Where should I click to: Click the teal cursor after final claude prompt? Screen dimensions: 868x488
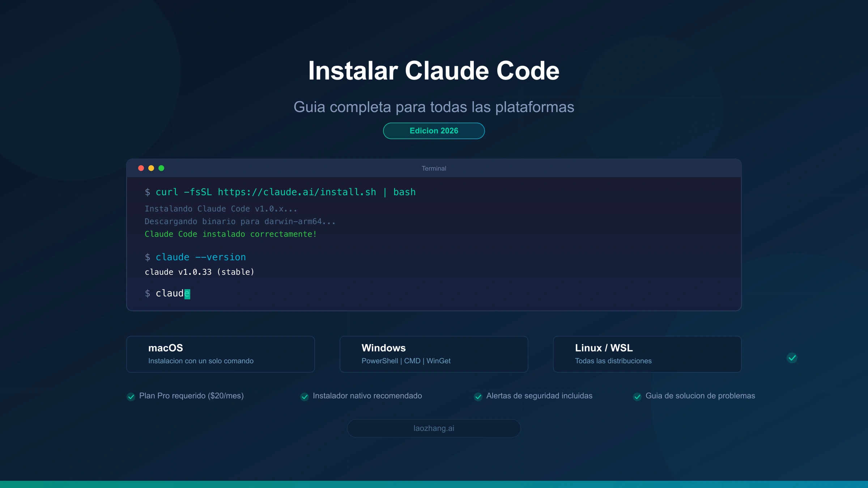[187, 294]
